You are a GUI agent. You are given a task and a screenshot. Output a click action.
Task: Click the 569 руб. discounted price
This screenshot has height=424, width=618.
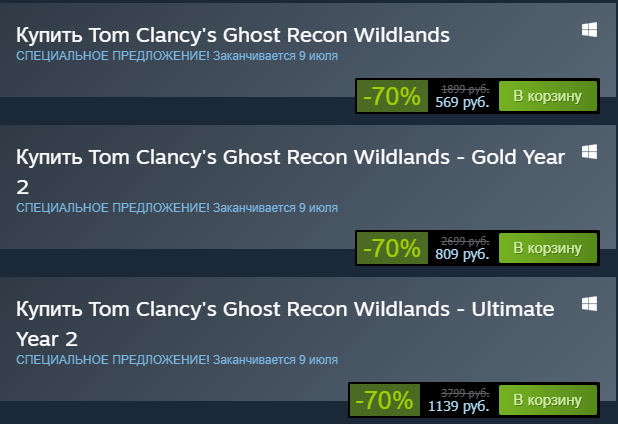[x=462, y=103]
